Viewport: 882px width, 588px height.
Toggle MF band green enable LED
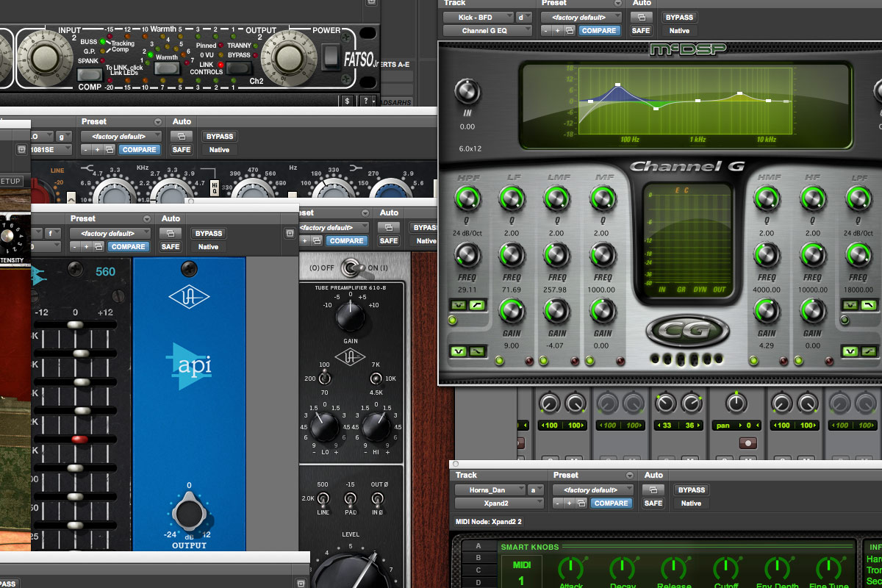pos(590,361)
